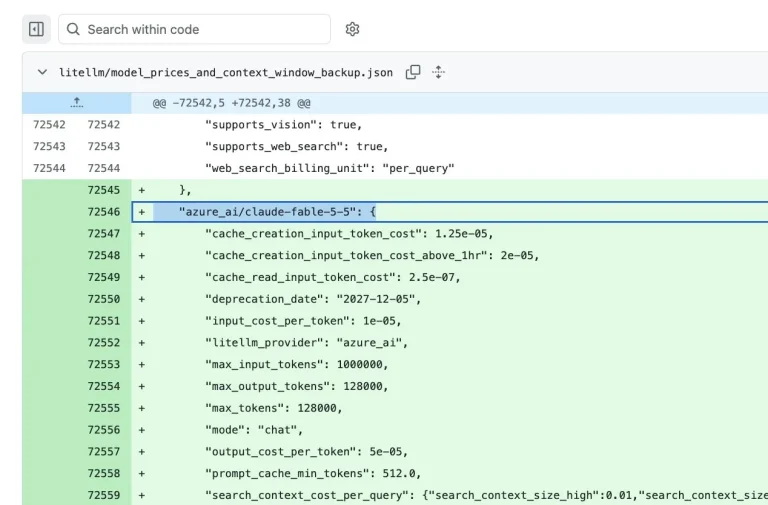Image resolution: width=768 pixels, height=505 pixels.
Task: Copy the file path to clipboard
Action: point(413,72)
